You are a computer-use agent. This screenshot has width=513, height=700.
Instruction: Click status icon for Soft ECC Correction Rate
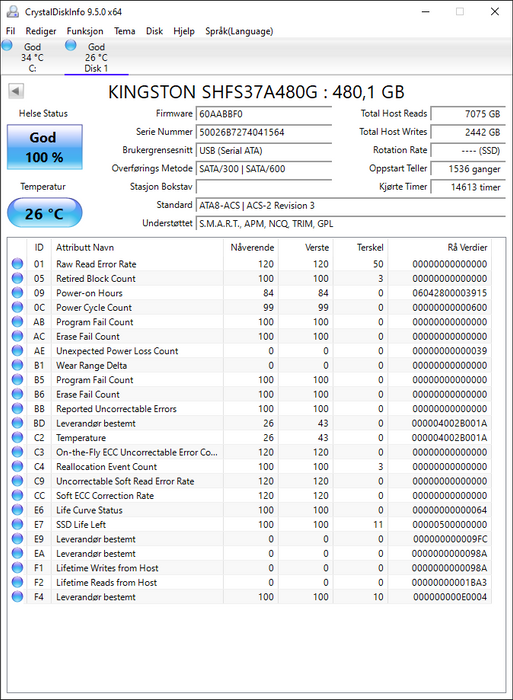pos(17,496)
